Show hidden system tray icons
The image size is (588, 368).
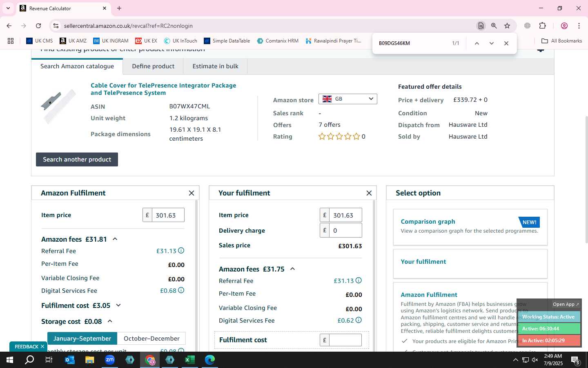click(515, 360)
